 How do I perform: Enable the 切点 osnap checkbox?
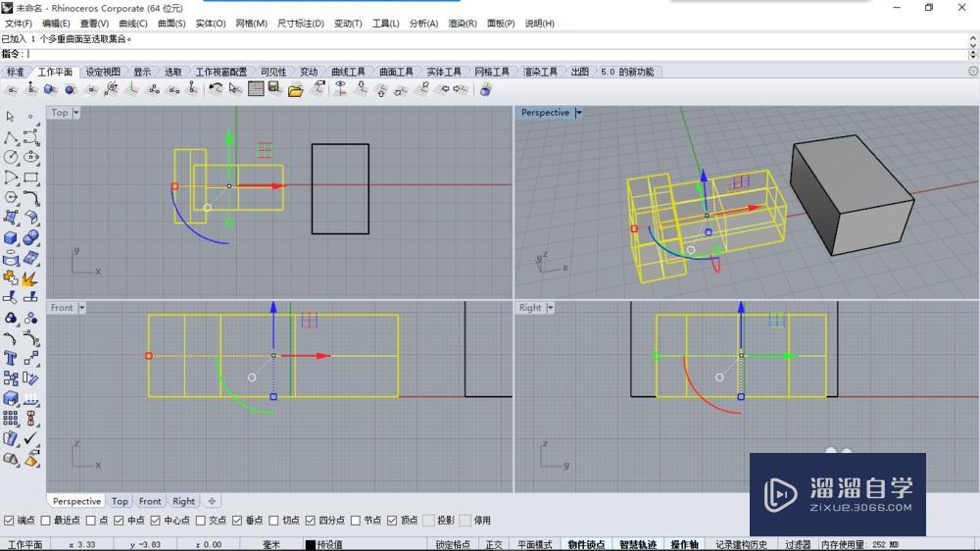click(x=273, y=521)
